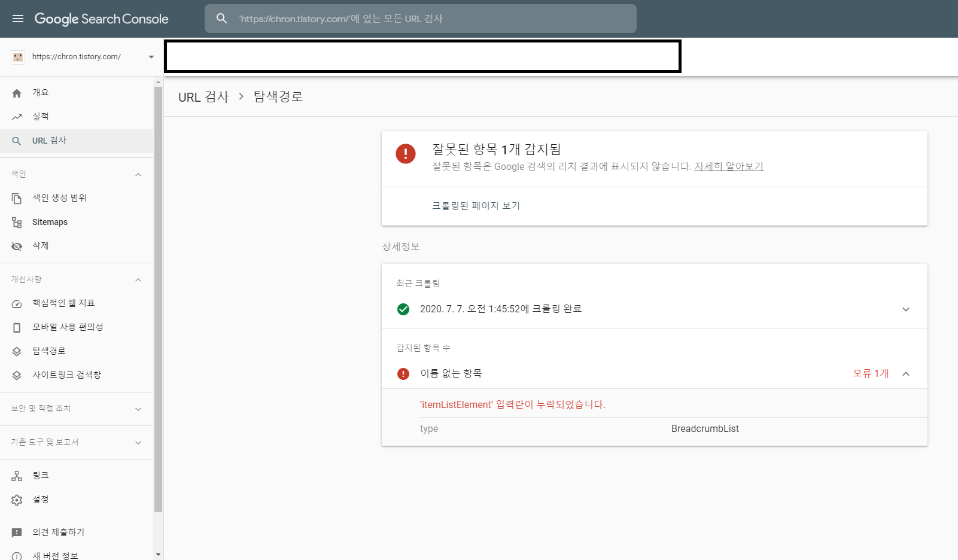Click the red alert icon in 잘못된 항목 card
The width and height of the screenshot is (958, 560).
click(406, 153)
